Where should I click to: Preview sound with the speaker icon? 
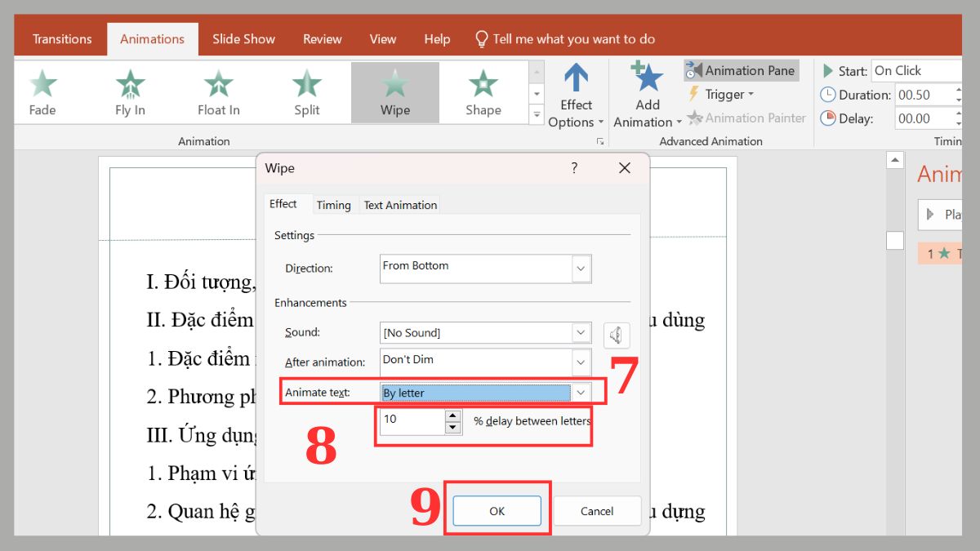coord(617,335)
